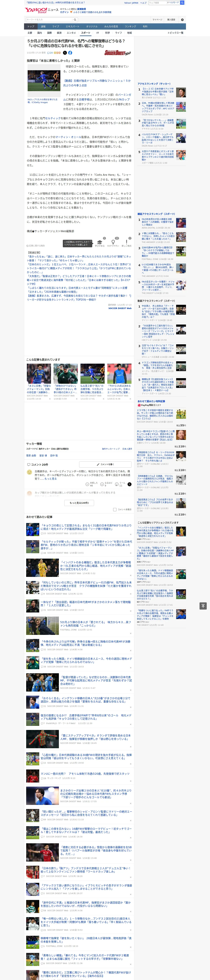
Task: Check the コメント非表示 checkbox
Action: click(115, 509)
